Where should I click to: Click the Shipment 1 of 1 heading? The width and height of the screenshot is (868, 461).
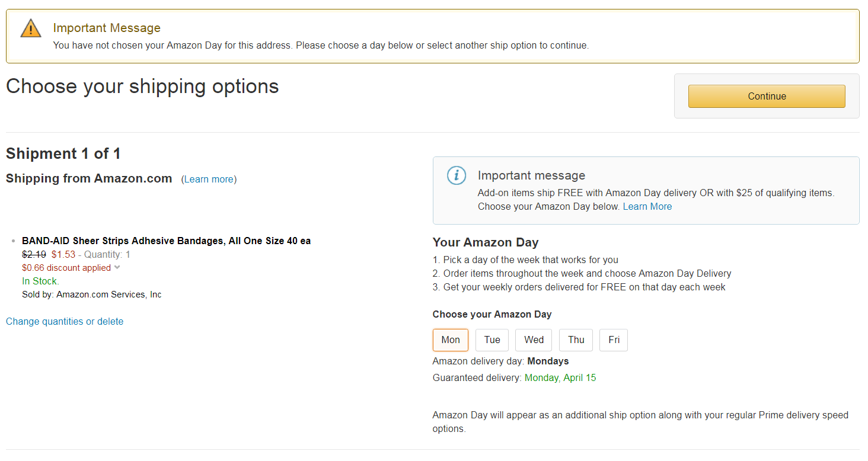point(63,154)
